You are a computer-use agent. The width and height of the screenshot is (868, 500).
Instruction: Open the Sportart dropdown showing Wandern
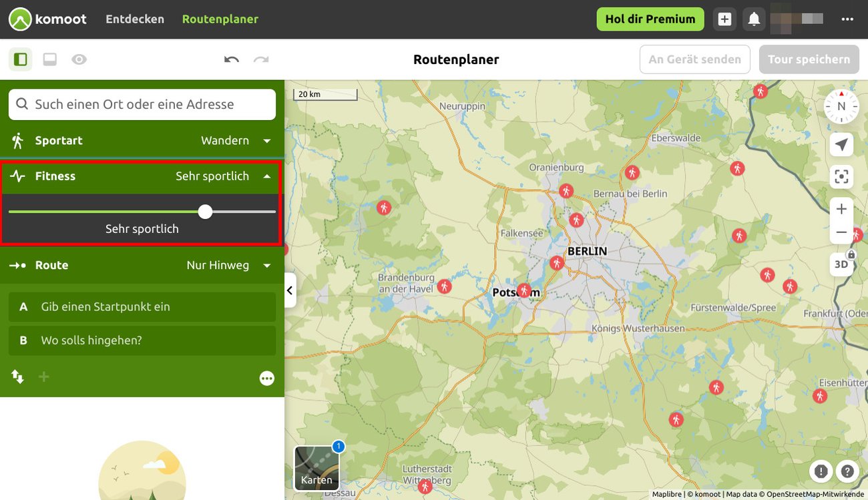point(265,141)
